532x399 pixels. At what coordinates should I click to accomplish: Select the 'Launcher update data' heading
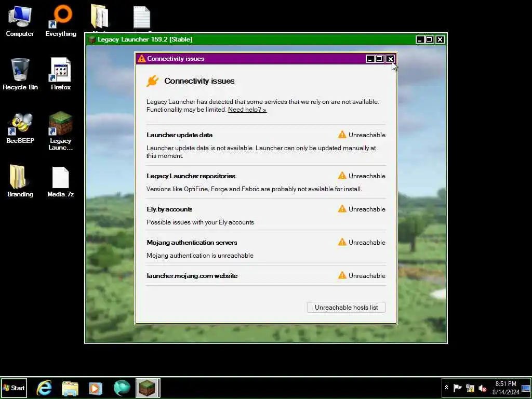[179, 135]
